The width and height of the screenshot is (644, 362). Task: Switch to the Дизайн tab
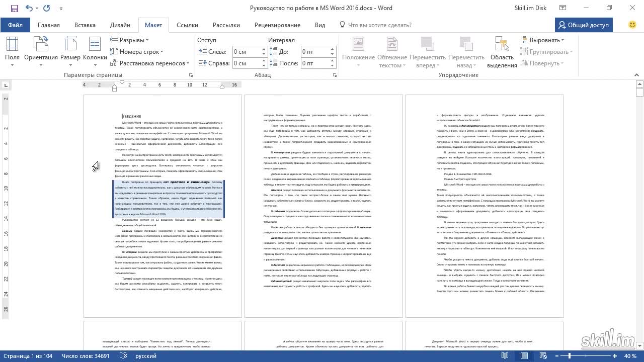120,25
